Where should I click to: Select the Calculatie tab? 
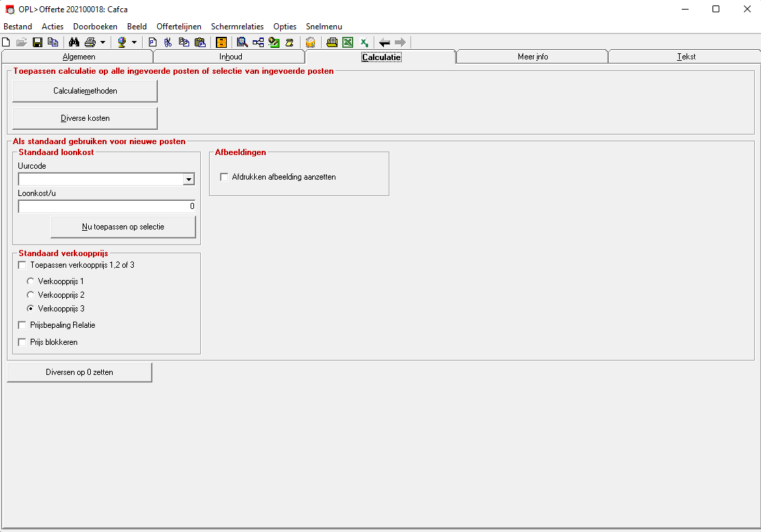[381, 57]
